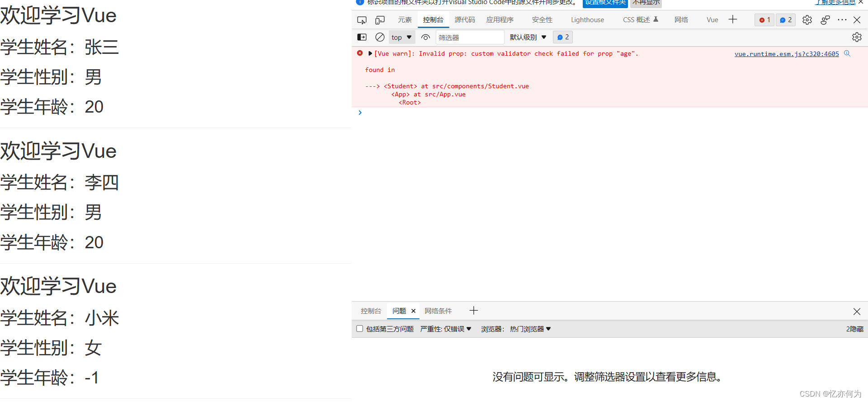The image size is (868, 402).
Task: Open the 安全性 tab
Action: click(x=542, y=20)
